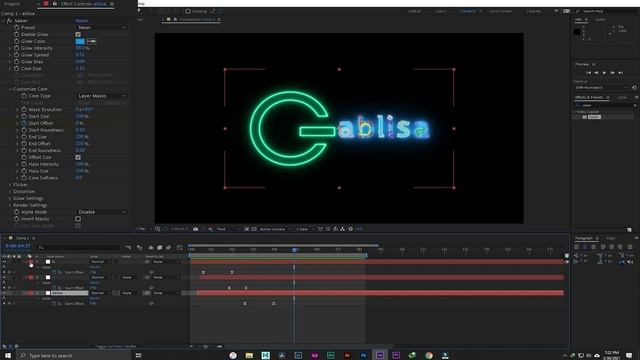Open Chrome from the taskbar

click(x=429, y=355)
